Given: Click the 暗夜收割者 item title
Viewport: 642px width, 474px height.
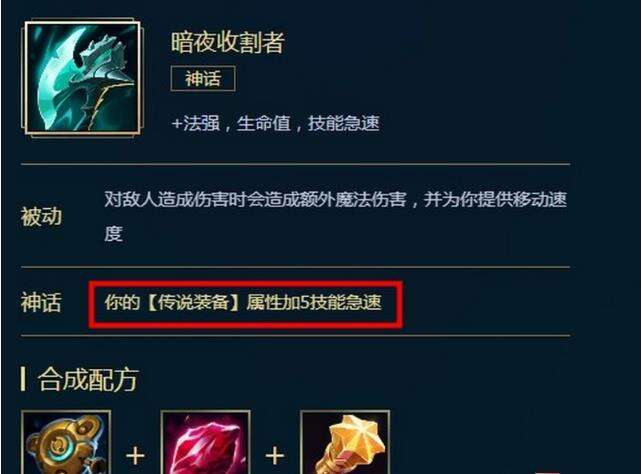Looking at the screenshot, I should tap(227, 43).
